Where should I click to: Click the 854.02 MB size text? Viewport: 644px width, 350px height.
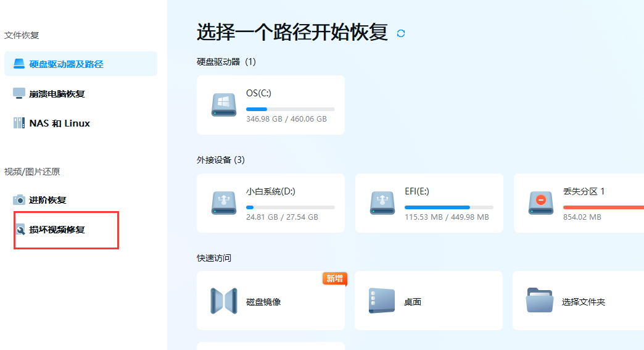tap(582, 217)
